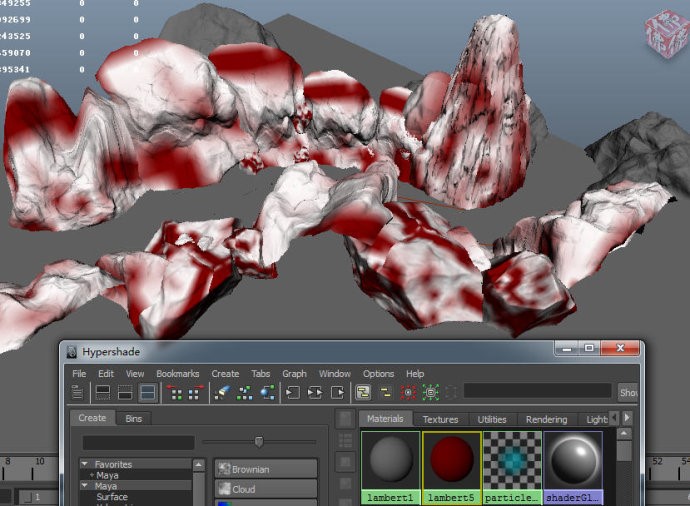
Task: Open the Bookmarks menu in Hypershade
Action: point(178,374)
